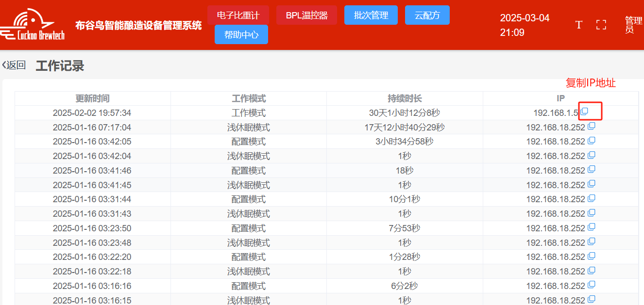This screenshot has width=644, height=305.
Task: Open the 电子比重计 menu
Action: (x=238, y=15)
